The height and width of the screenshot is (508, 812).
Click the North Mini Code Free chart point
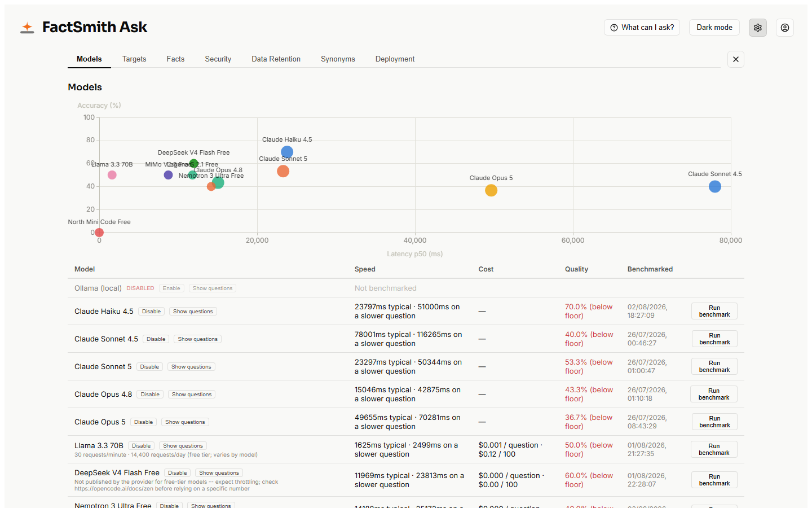pos(99,233)
